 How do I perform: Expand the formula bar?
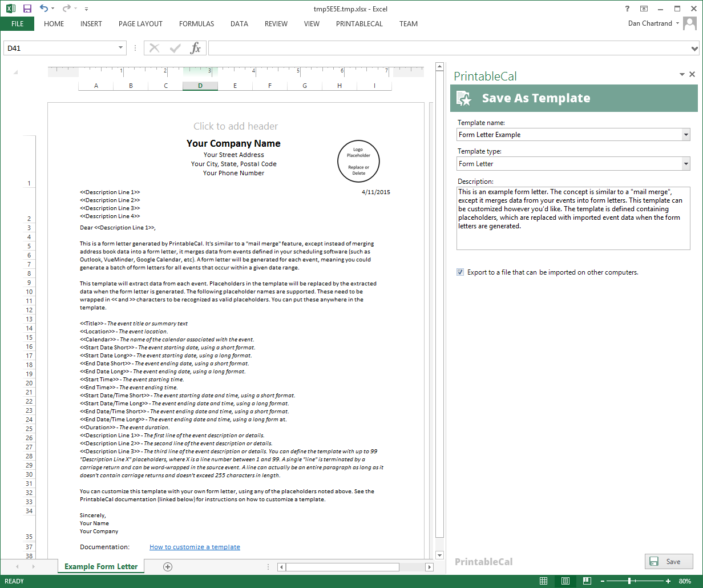pyautogui.click(x=694, y=48)
